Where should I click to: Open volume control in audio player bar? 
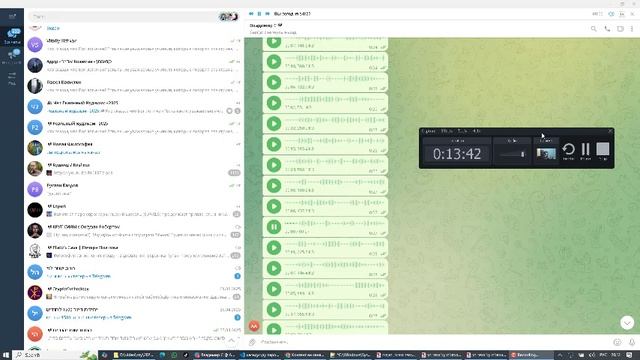[611, 14]
